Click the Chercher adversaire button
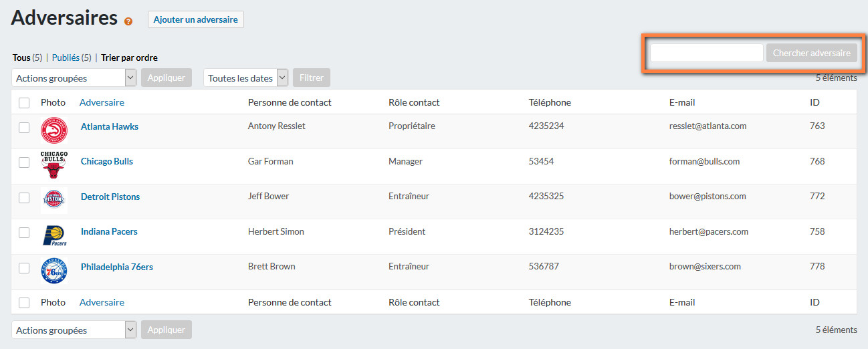Viewport: 868px width, 349px height. pyautogui.click(x=812, y=53)
